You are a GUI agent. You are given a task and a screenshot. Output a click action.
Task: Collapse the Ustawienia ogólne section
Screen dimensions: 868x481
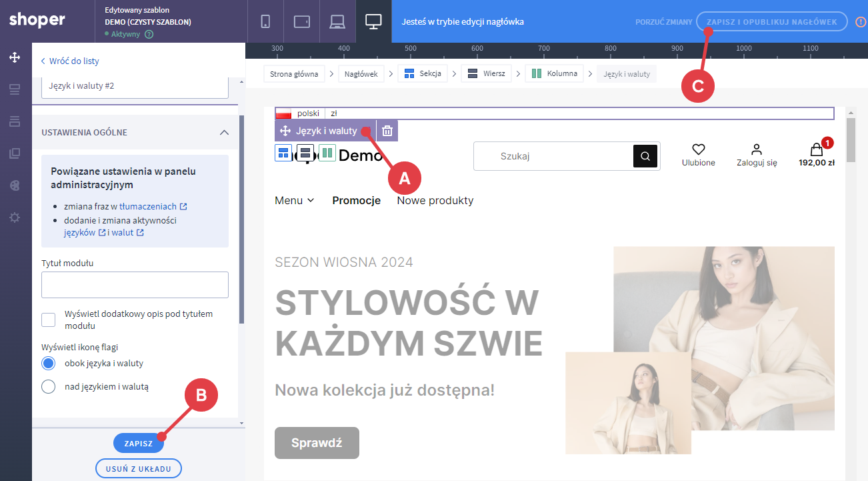click(x=224, y=132)
